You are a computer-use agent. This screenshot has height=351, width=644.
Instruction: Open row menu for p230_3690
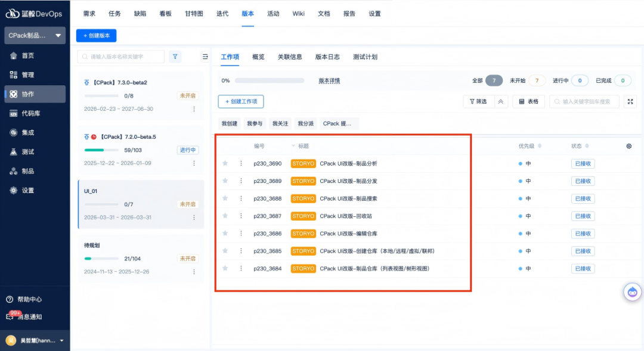241,163
